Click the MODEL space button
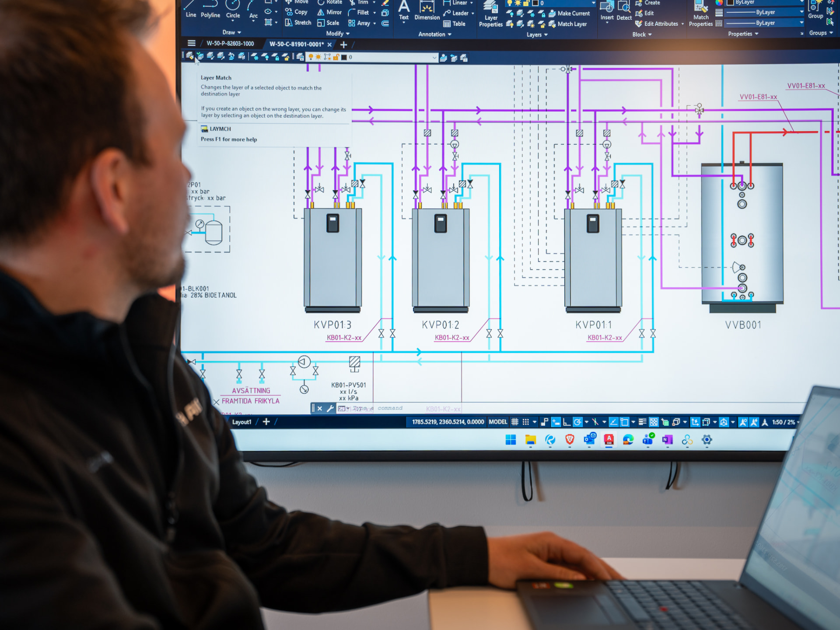The height and width of the screenshot is (630, 840). (x=498, y=422)
